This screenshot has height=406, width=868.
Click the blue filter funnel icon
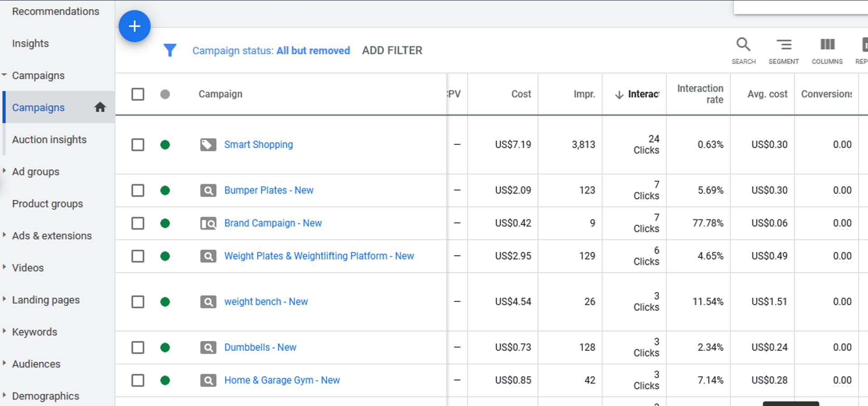point(170,50)
